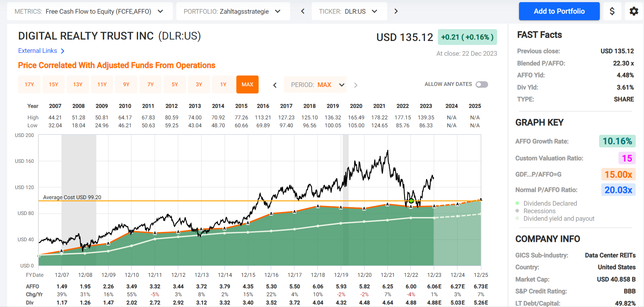Select the 9Y period tab

[126, 84]
